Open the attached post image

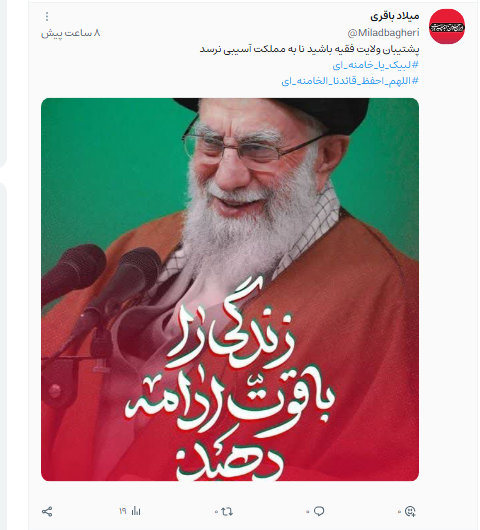coord(230,289)
